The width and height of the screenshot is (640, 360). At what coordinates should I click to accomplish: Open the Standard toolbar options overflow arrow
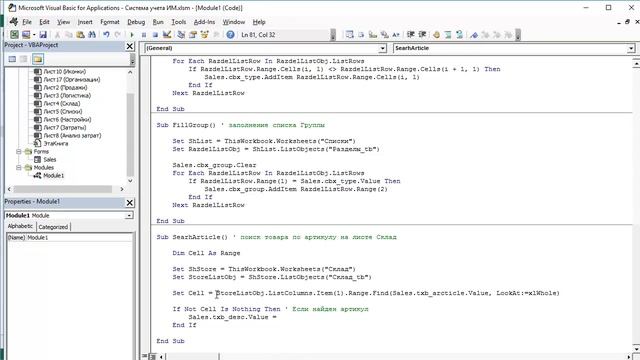[x=333, y=35]
